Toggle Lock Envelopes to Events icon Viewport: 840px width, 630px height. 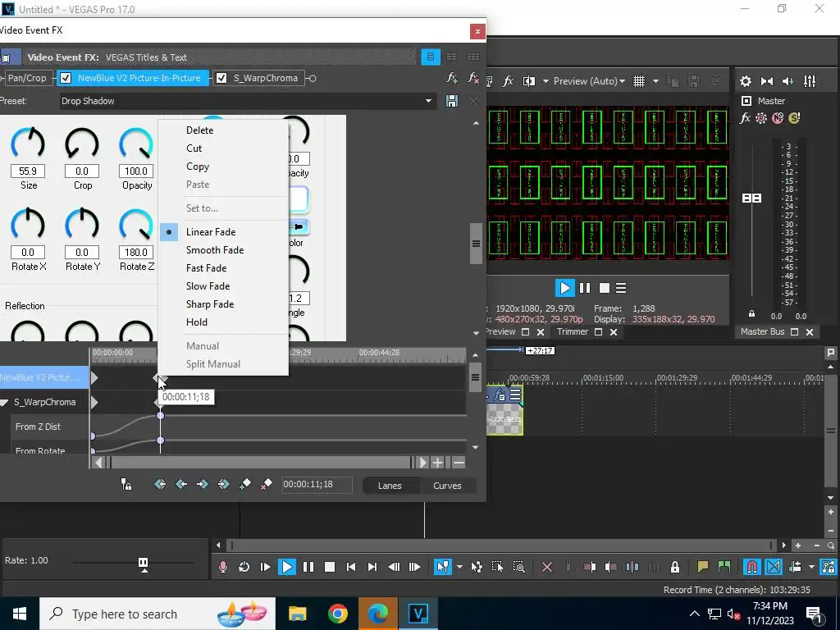tap(829, 567)
